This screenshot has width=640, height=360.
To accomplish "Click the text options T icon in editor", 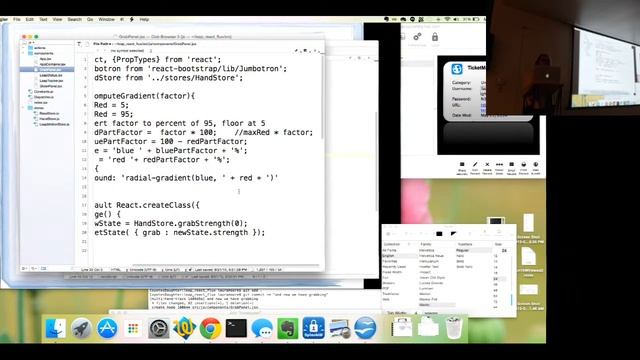I will 79,44.
